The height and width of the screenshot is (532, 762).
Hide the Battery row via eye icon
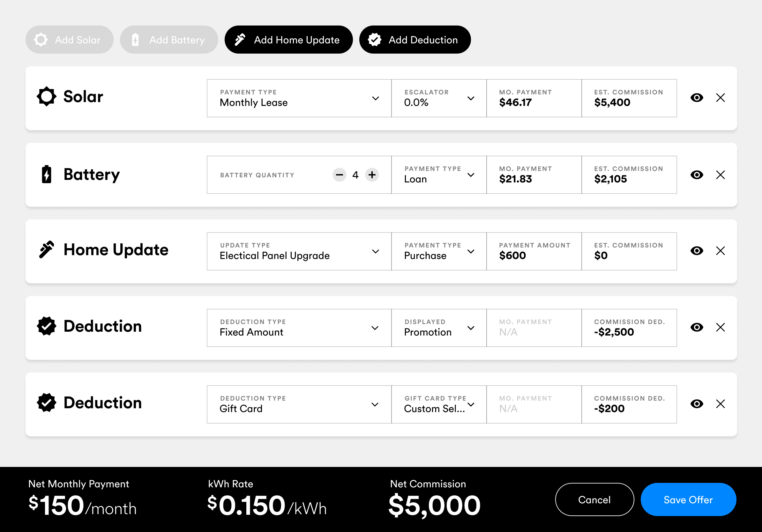point(697,175)
